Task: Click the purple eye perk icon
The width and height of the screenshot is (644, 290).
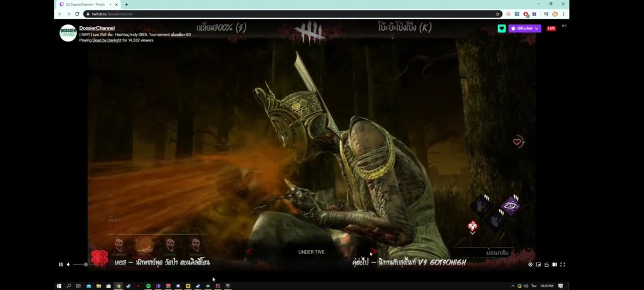Action: (510, 205)
